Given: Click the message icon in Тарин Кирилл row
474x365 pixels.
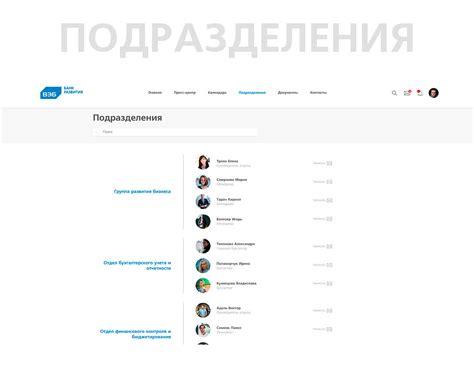Looking at the screenshot, I should [x=329, y=200].
